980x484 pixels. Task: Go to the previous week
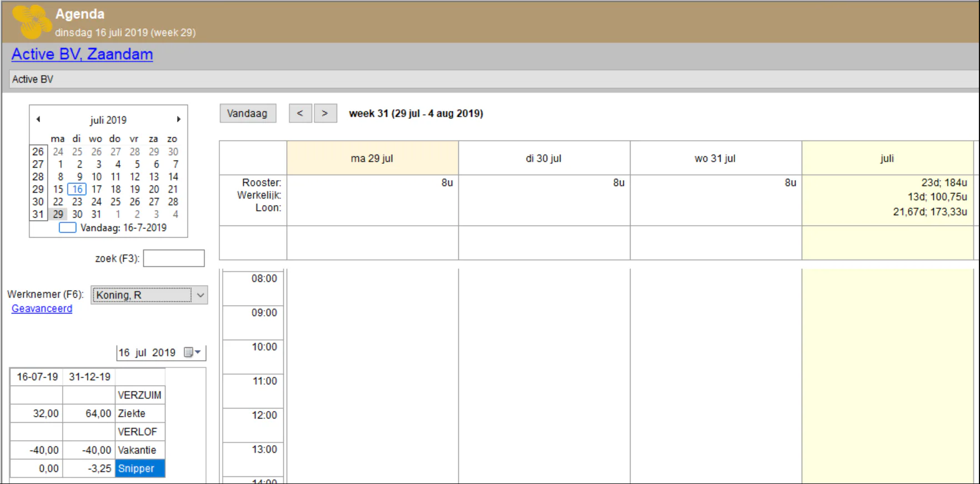[x=300, y=113]
